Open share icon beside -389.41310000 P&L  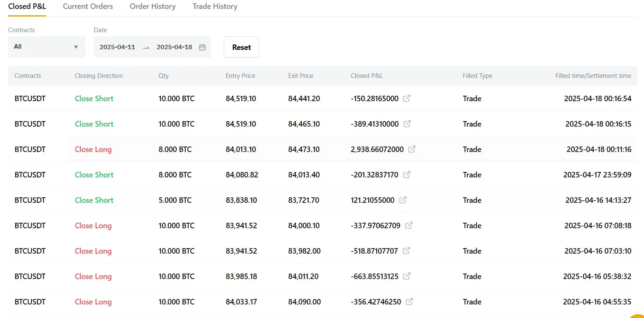coord(407,124)
